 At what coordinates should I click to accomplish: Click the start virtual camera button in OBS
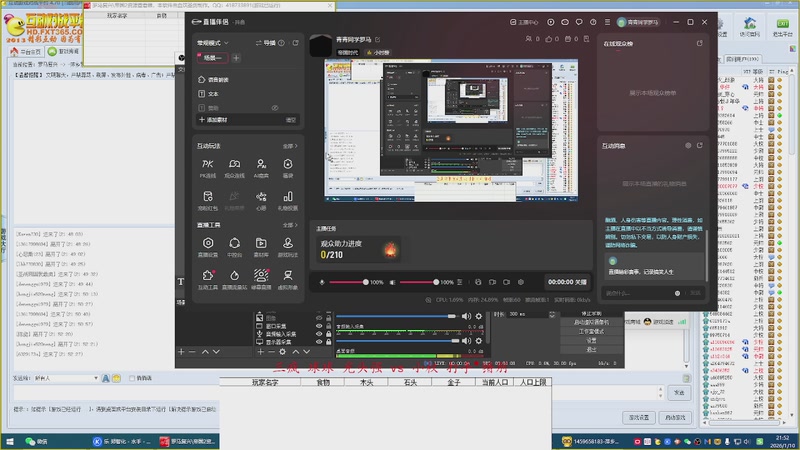[x=591, y=322]
